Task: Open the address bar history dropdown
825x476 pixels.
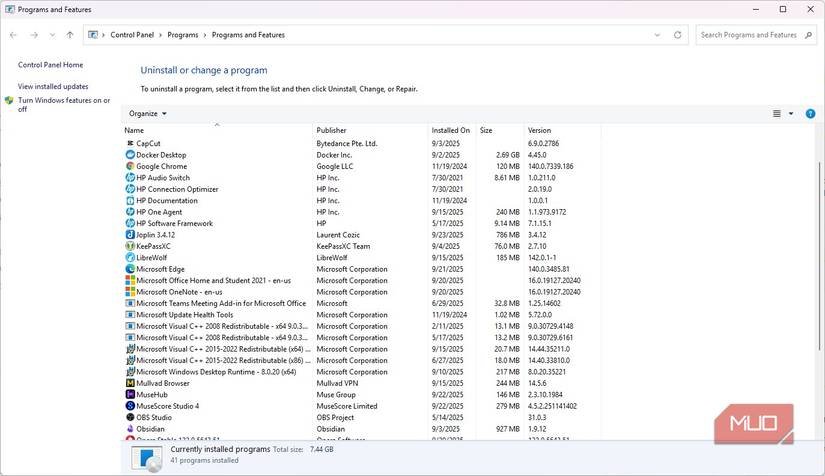Action: (659, 35)
